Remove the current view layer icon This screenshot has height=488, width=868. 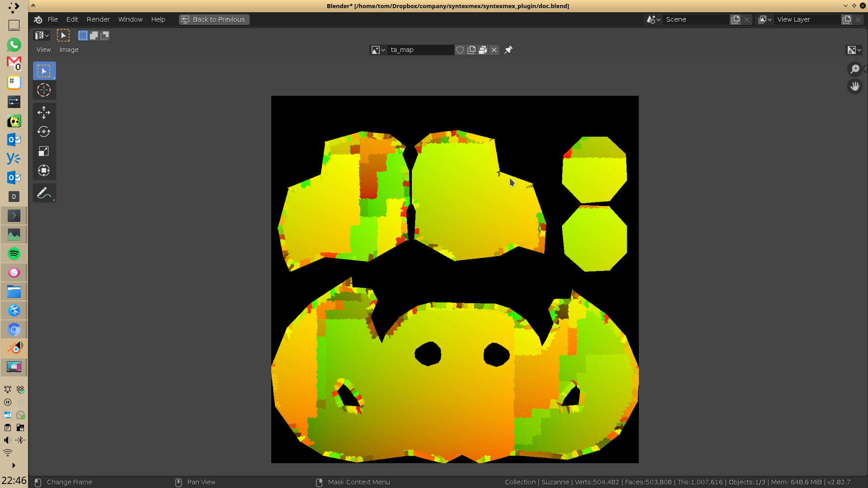click(858, 19)
